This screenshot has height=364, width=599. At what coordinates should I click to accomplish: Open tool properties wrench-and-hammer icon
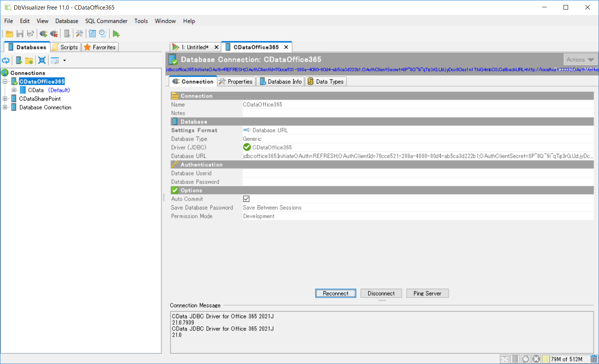click(79, 34)
